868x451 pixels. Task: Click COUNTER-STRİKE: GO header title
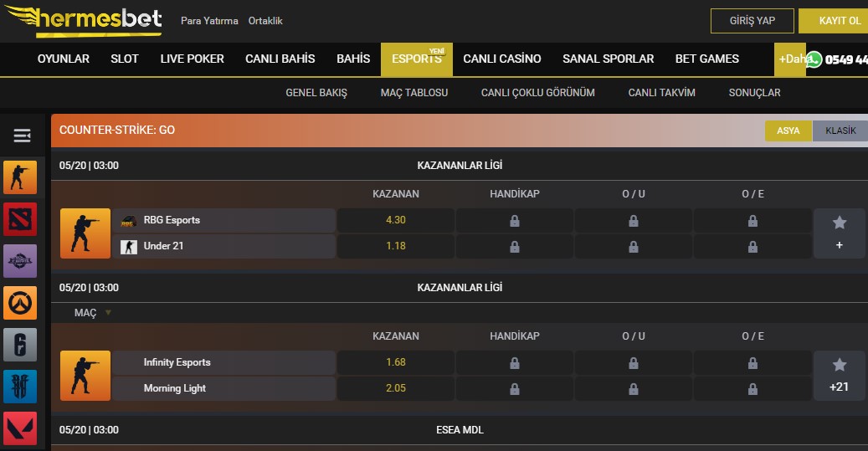pyautogui.click(x=117, y=130)
